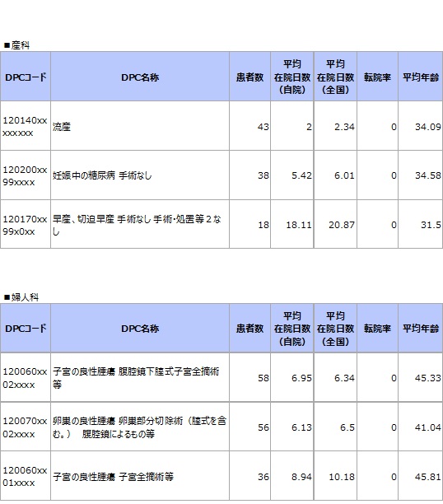Click the 10.18 national average stay cell

(335, 476)
